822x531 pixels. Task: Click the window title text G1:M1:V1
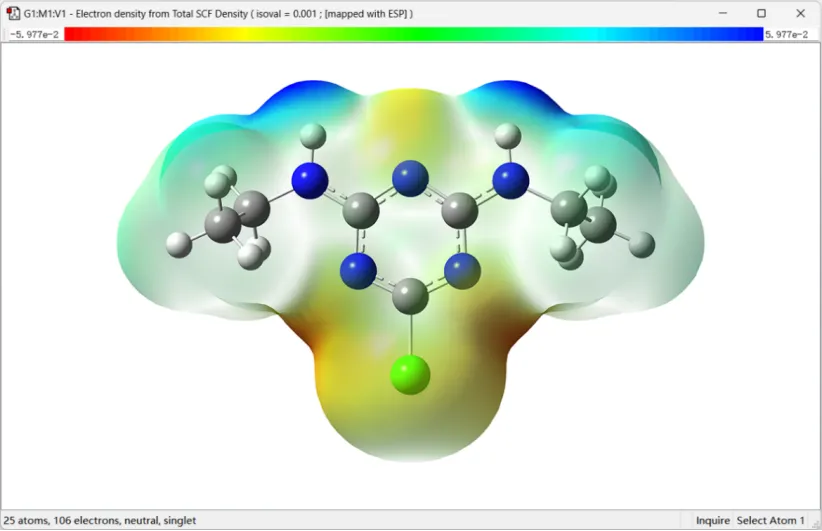point(218,14)
